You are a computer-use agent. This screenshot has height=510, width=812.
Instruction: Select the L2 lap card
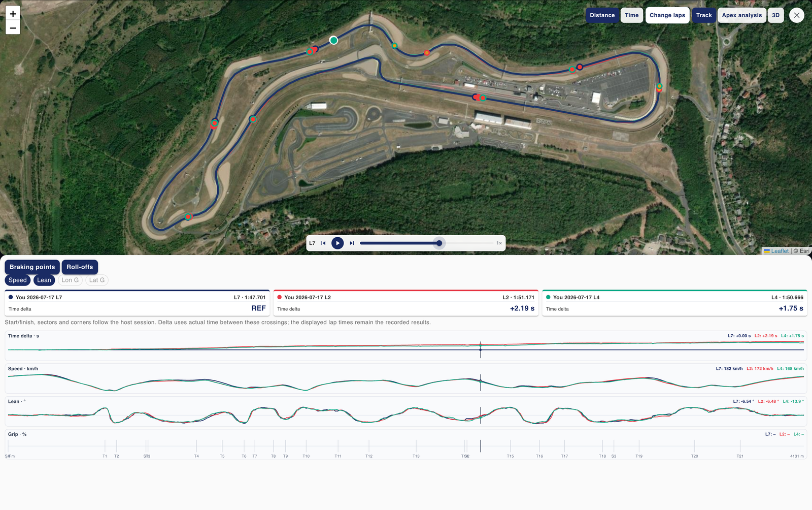[406, 303]
